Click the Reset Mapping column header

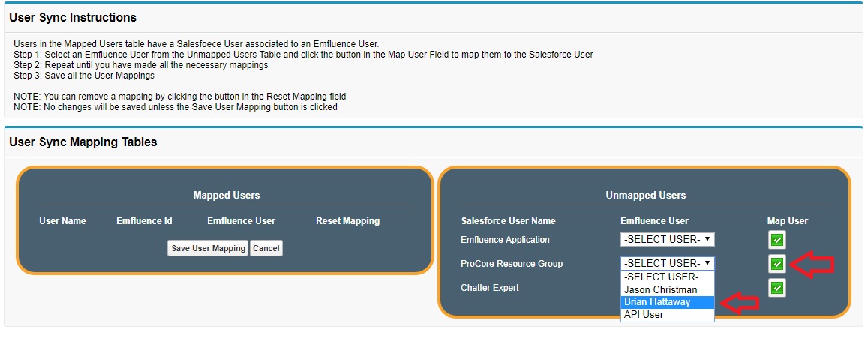point(347,221)
